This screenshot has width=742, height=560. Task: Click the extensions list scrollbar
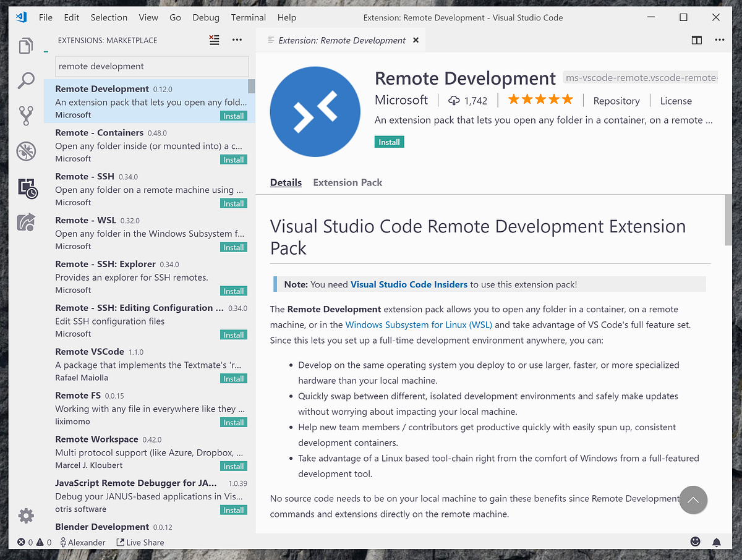click(x=252, y=86)
